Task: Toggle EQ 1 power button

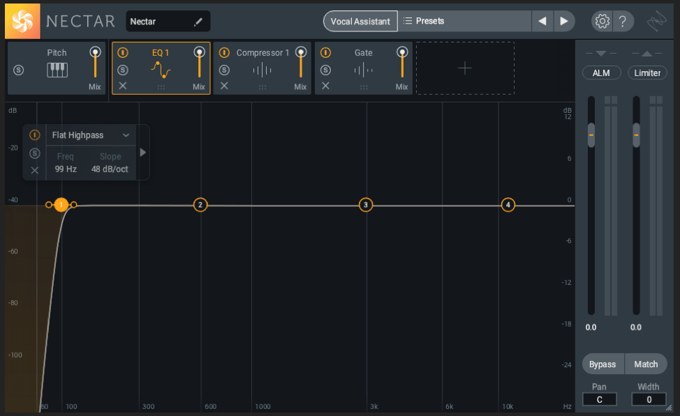Action: [123, 52]
